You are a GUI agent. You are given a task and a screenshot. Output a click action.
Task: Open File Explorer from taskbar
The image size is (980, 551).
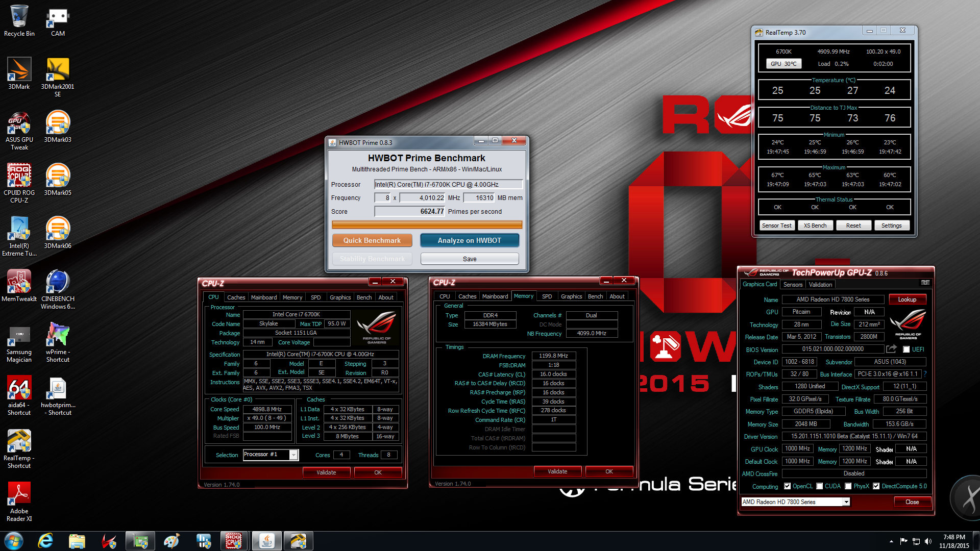(x=77, y=541)
